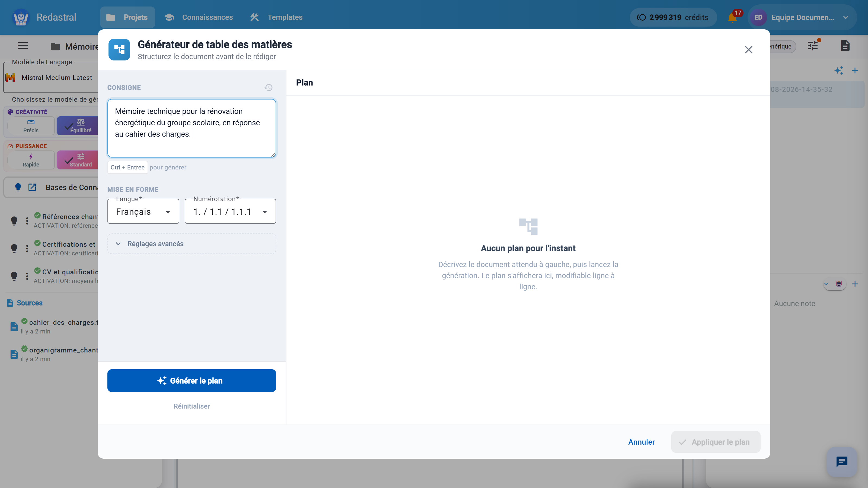The width and height of the screenshot is (868, 488).
Task: Select the Équilibré creativity option
Action: pyautogui.click(x=78, y=126)
